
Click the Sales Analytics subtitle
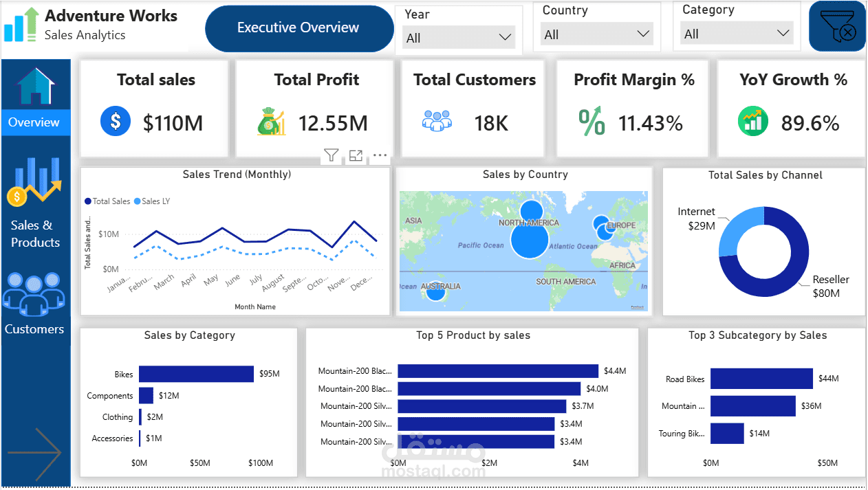pos(85,35)
